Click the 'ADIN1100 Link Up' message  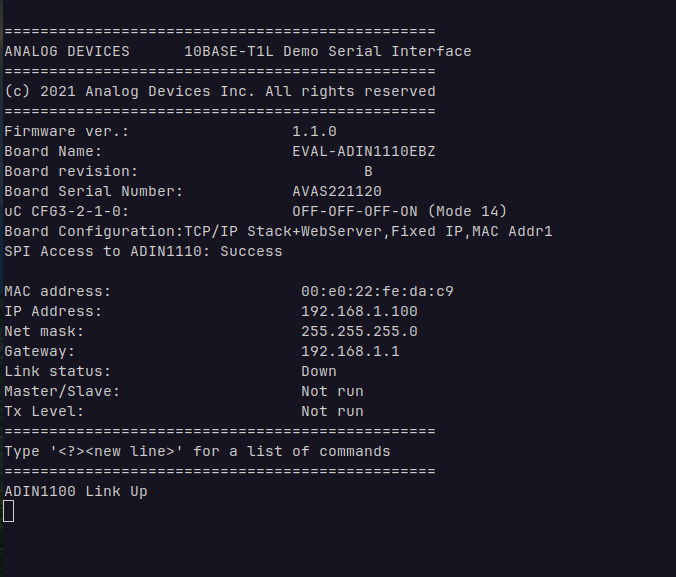(x=76, y=491)
